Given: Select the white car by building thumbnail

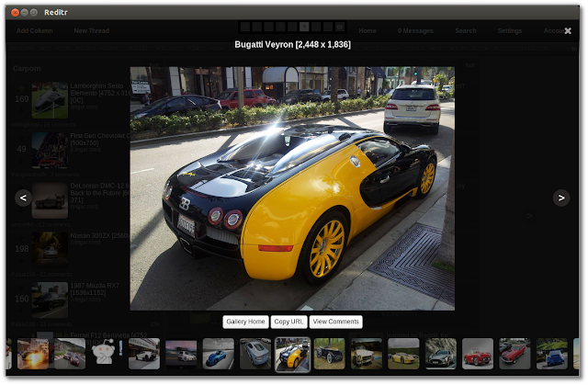Looking at the screenshot, I should click(x=144, y=354).
